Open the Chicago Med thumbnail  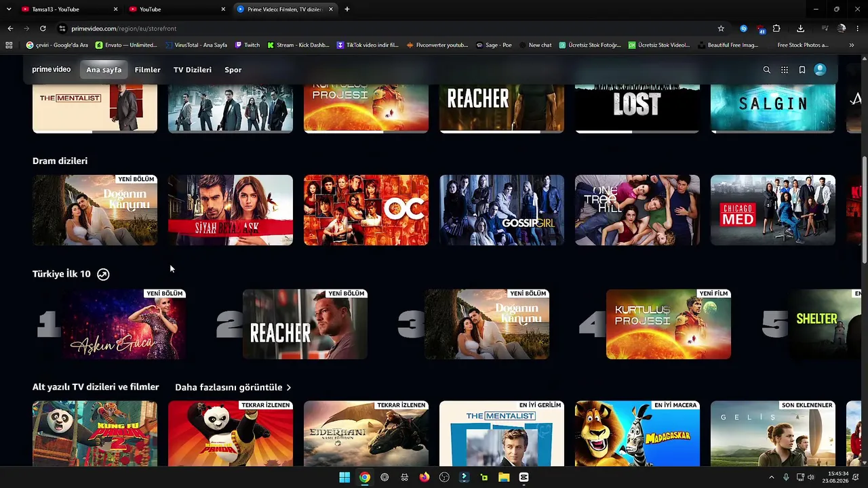(x=773, y=210)
